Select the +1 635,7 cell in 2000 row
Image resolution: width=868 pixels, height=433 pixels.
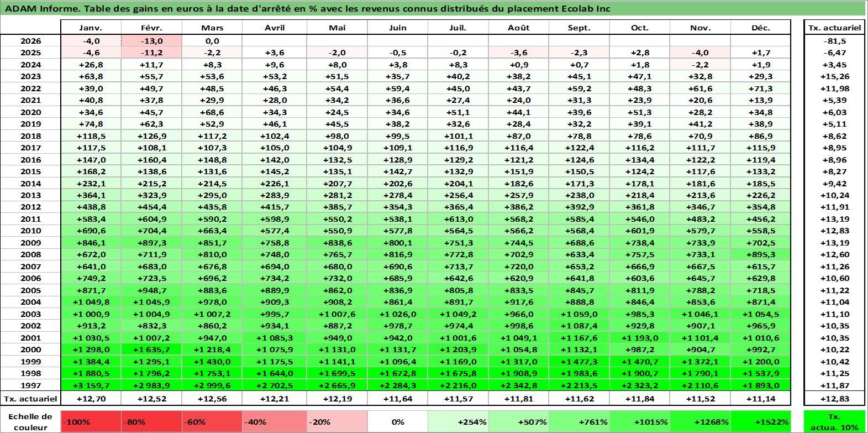point(151,349)
